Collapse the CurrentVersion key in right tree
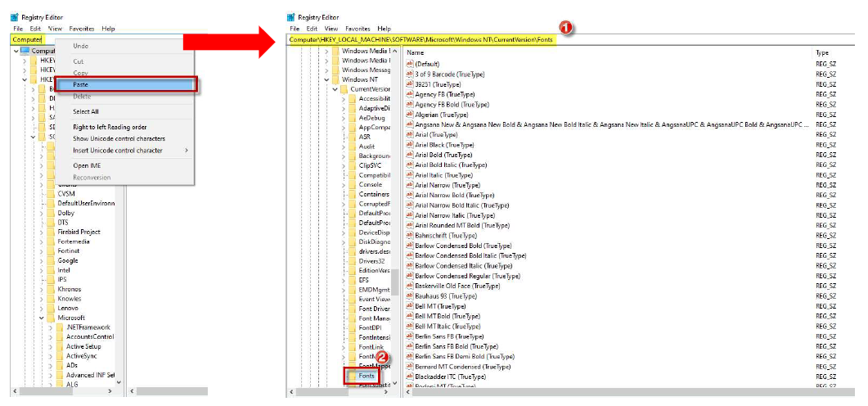This screenshot has width=868, height=406. (335, 88)
